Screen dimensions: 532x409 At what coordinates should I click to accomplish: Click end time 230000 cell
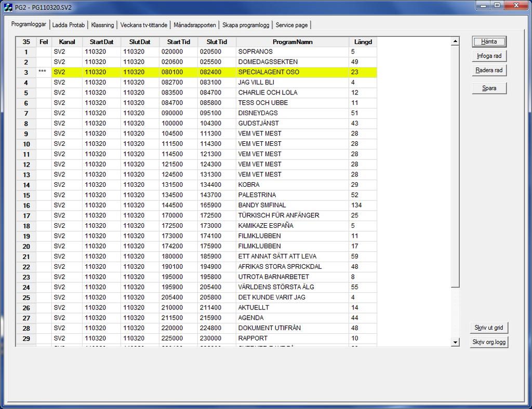point(217,338)
